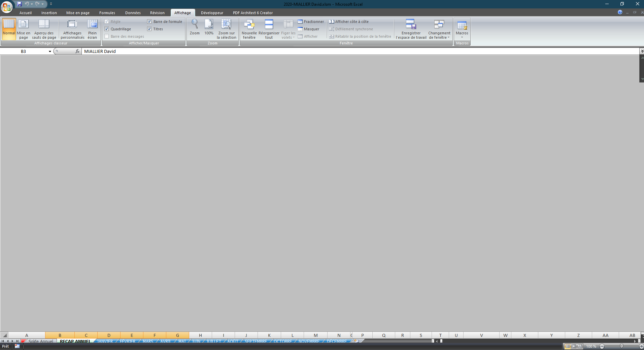Toggle Barre de formule checkbox
The height and width of the screenshot is (350, 644).
coord(149,22)
